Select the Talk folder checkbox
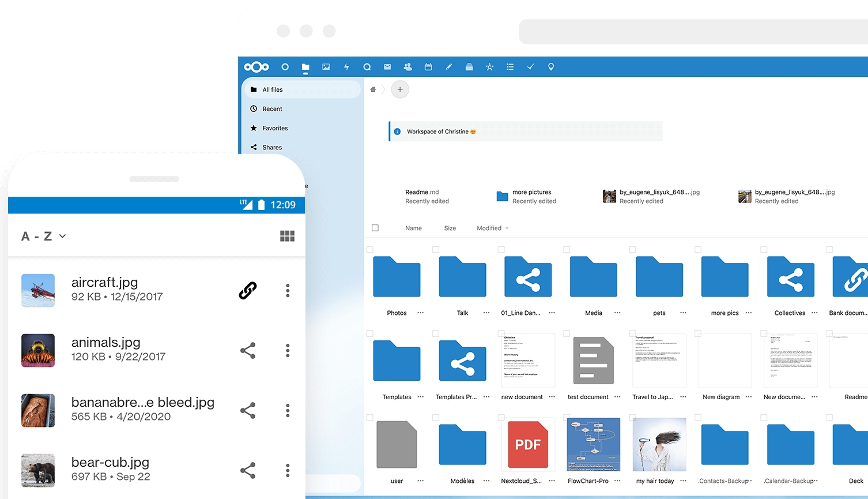This screenshot has width=868, height=499. point(436,250)
